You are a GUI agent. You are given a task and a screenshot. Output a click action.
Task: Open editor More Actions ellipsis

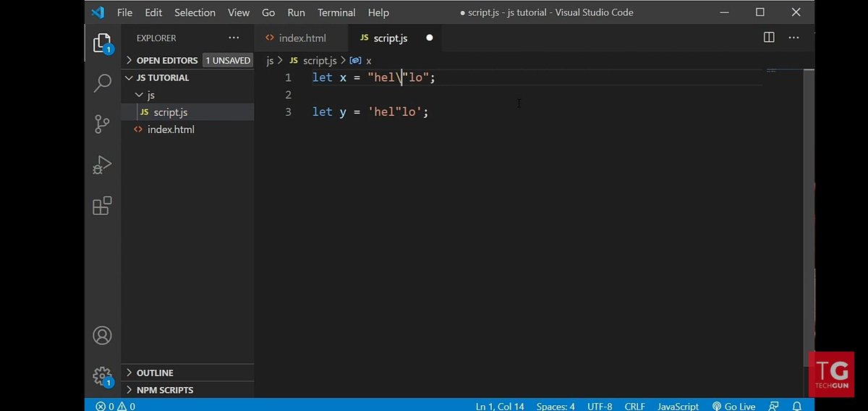coord(793,38)
